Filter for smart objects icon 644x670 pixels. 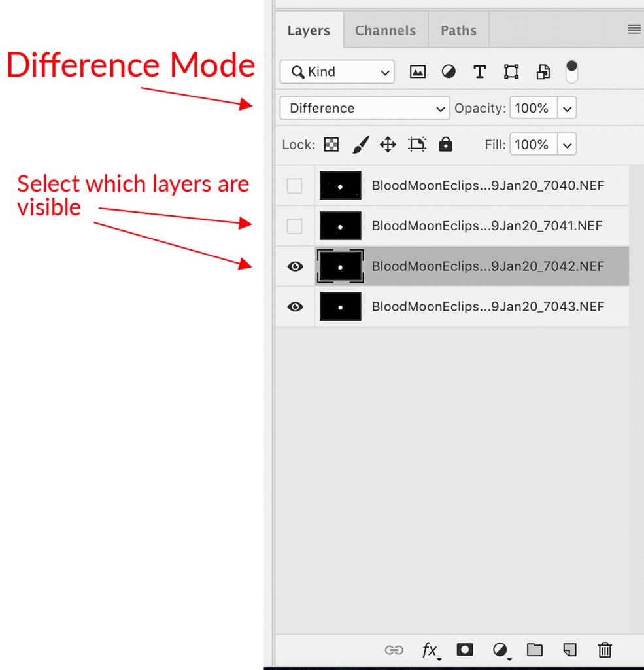point(543,72)
